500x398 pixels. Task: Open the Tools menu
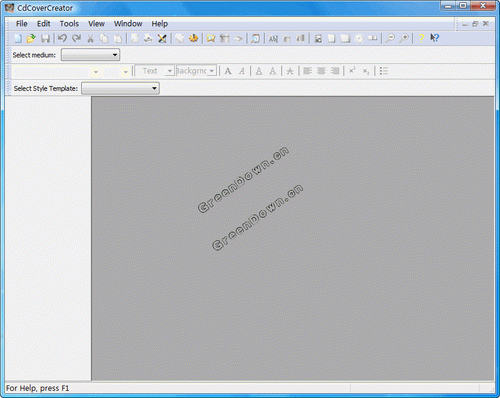point(69,24)
